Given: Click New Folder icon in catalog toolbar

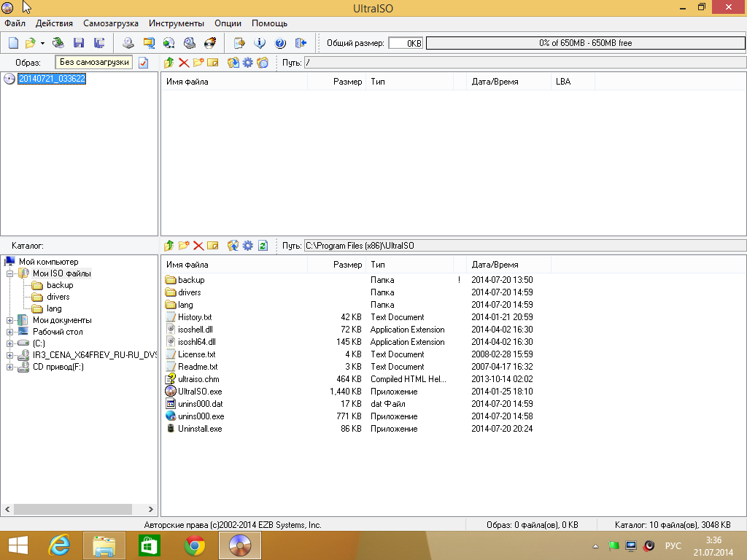Looking at the screenshot, I should click(184, 246).
